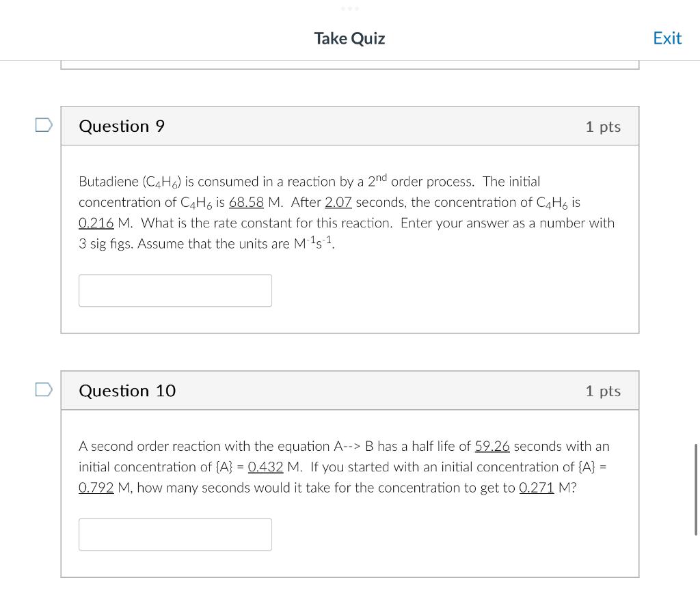Click the Exit link in the top right
The width and height of the screenshot is (700, 608).
point(667,38)
